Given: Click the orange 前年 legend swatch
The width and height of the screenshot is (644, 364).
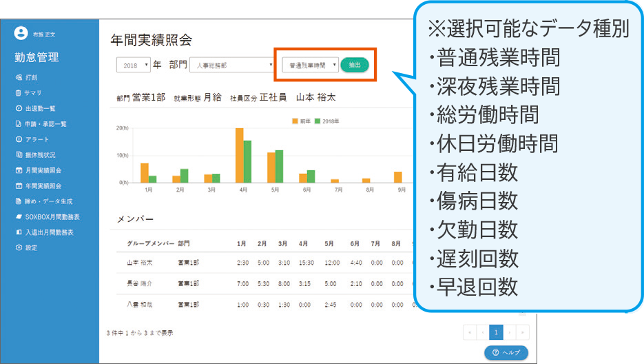Looking at the screenshot, I should [x=295, y=121].
